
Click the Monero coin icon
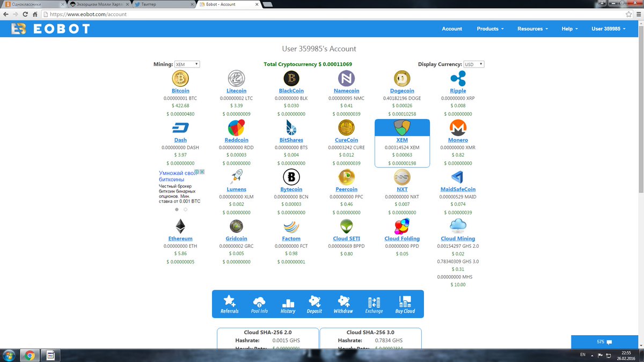tap(457, 128)
